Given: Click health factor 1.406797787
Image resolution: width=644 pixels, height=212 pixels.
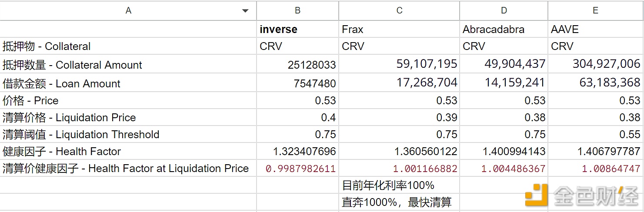Looking at the screenshot, I should (x=595, y=151).
